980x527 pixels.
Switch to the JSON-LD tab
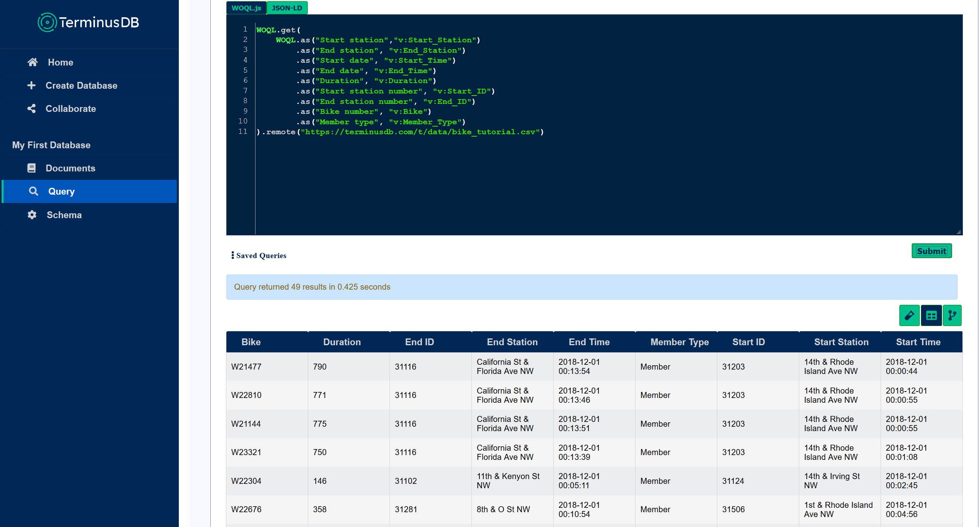coord(287,8)
